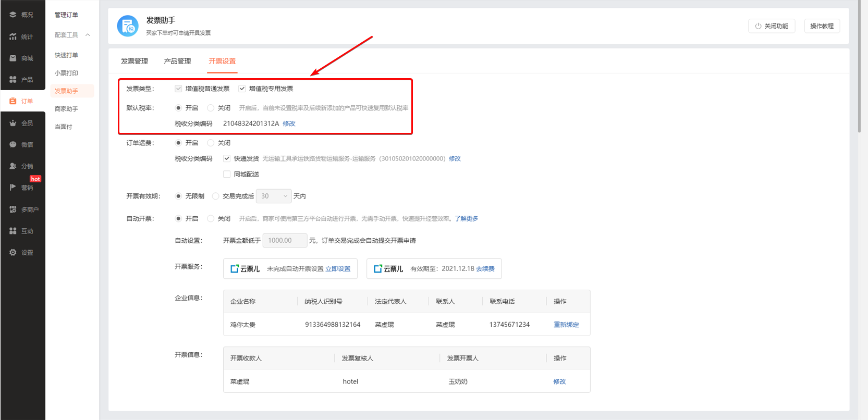Screen dimensions: 868x420
Task: Click second 云票儿 logo with 有效期至
Action: pos(388,269)
